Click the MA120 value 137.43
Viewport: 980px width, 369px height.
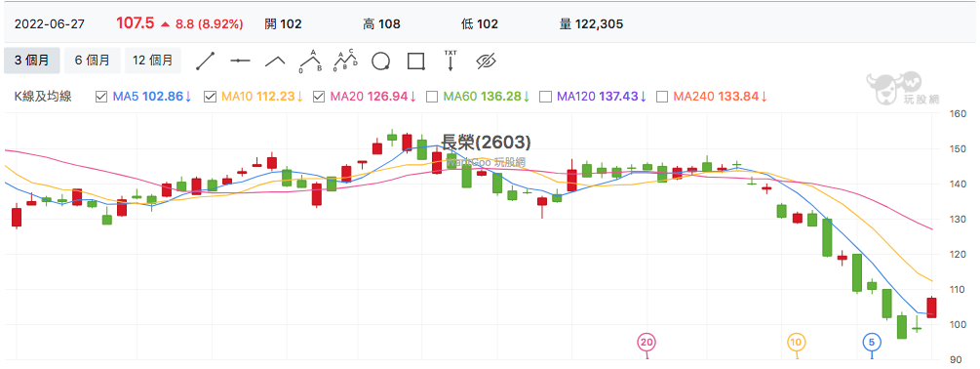click(619, 97)
